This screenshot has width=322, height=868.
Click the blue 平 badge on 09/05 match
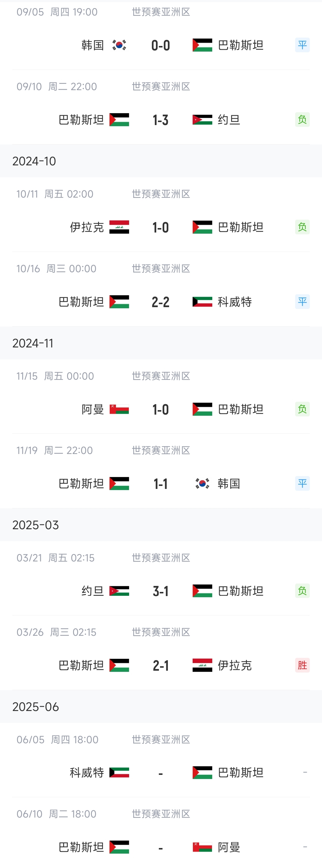302,45
